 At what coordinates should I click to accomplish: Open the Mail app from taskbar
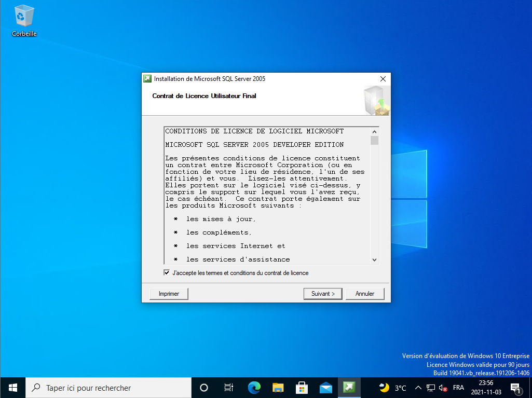[326, 388]
